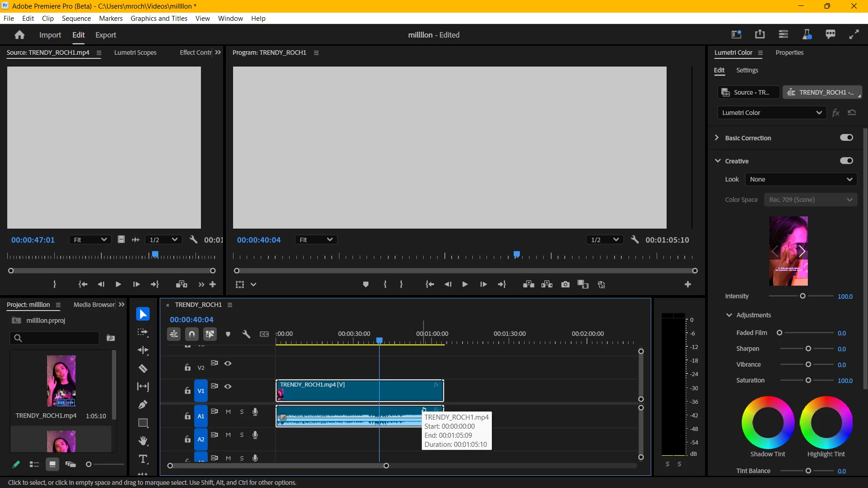Image resolution: width=868 pixels, height=488 pixels.
Task: Mute audio track A1
Action: [x=228, y=411]
